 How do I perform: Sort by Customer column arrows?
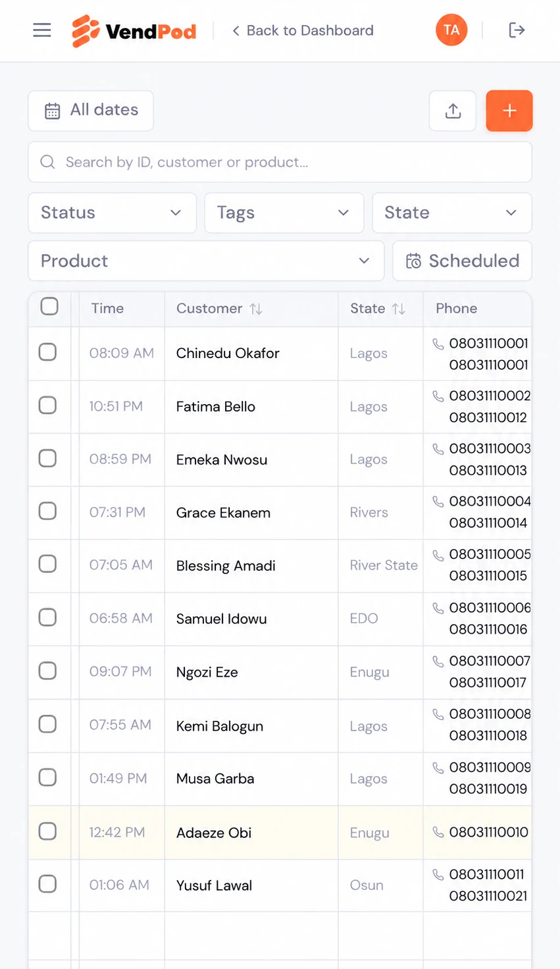256,309
